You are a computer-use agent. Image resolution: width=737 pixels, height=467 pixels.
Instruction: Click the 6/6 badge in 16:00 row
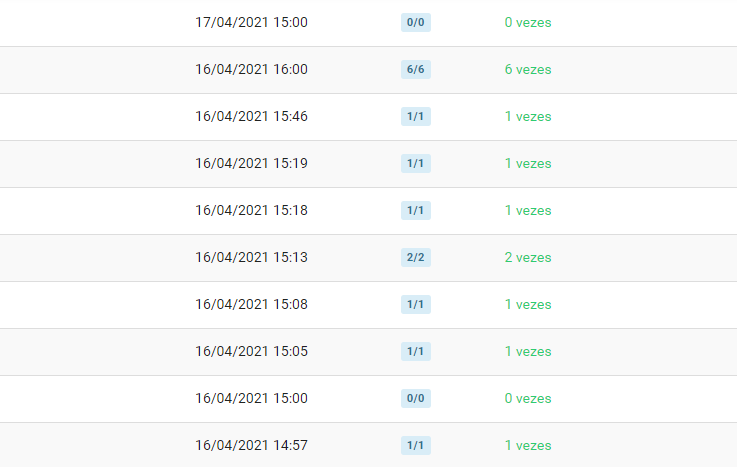416,70
